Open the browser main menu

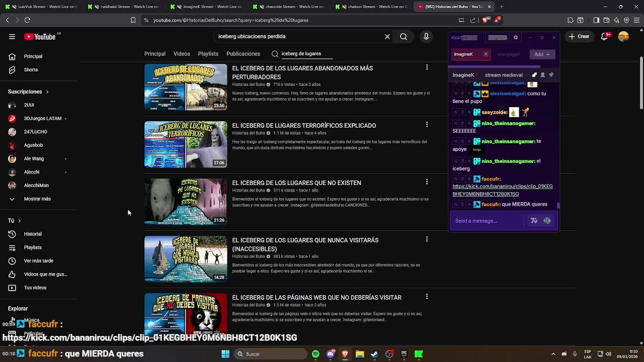click(x=636, y=20)
